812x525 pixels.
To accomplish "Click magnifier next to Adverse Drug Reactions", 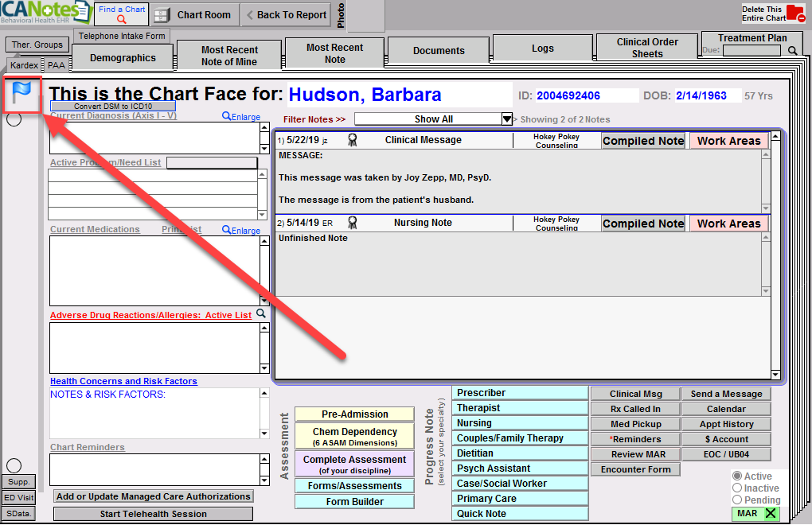I will click(261, 314).
